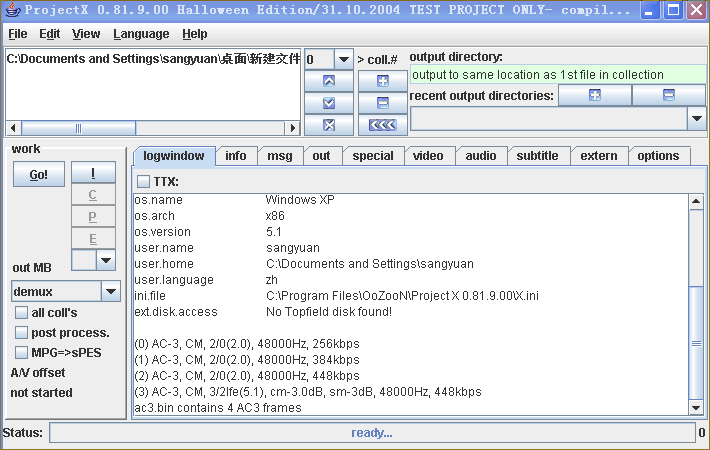Viewport: 710px width, 450px height.
Task: Toggle the MPG=>sPES checkbox
Action: (21, 353)
